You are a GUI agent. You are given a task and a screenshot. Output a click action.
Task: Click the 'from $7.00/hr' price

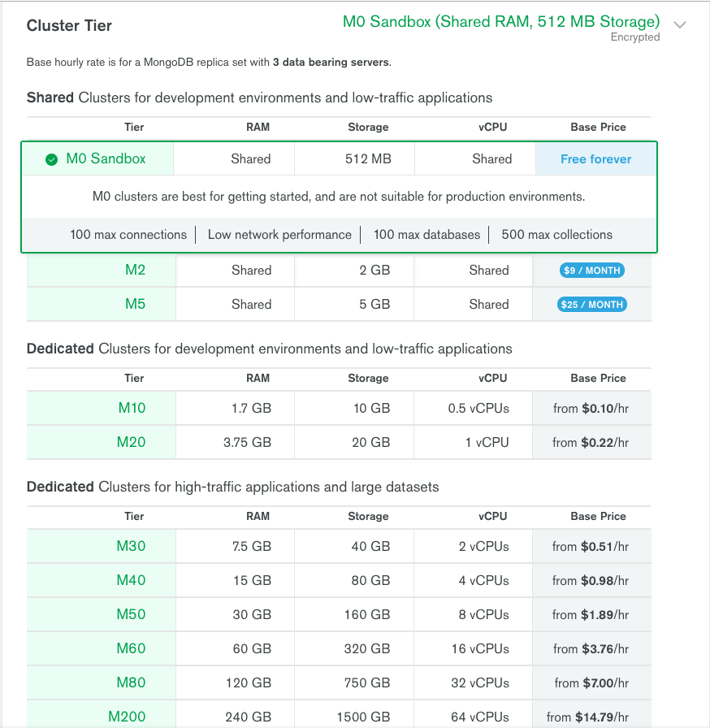click(591, 683)
